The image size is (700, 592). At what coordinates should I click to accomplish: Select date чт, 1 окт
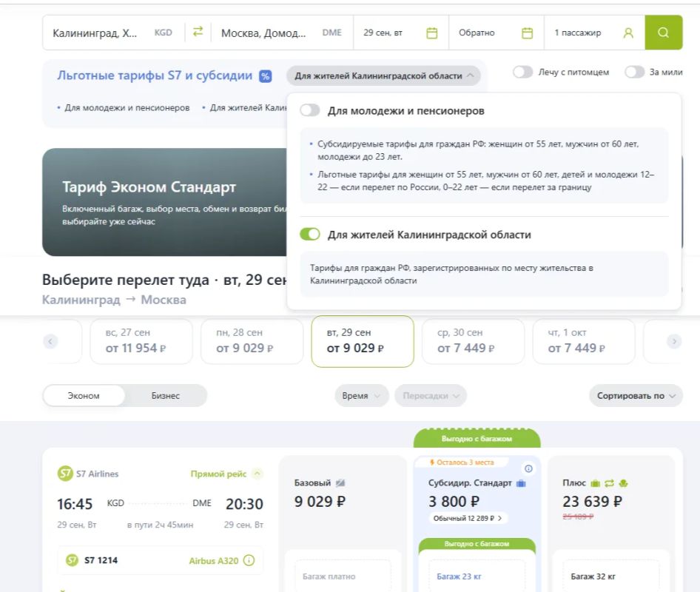click(x=584, y=341)
